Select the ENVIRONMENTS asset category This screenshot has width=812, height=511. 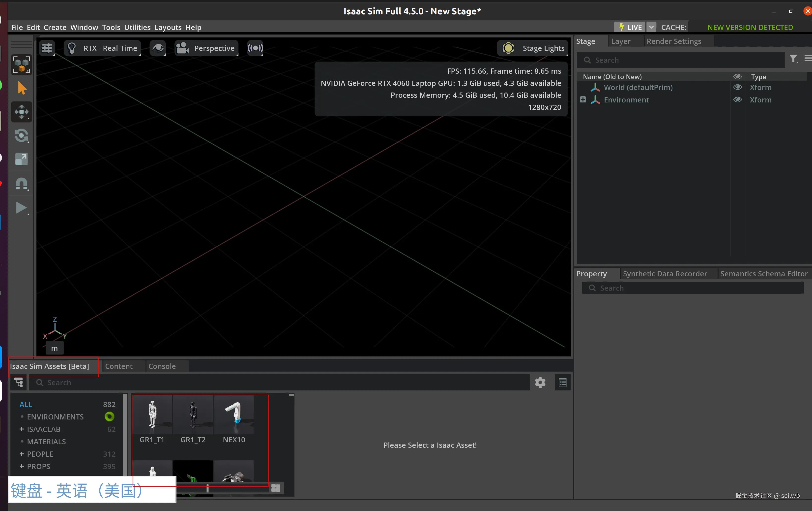55,417
